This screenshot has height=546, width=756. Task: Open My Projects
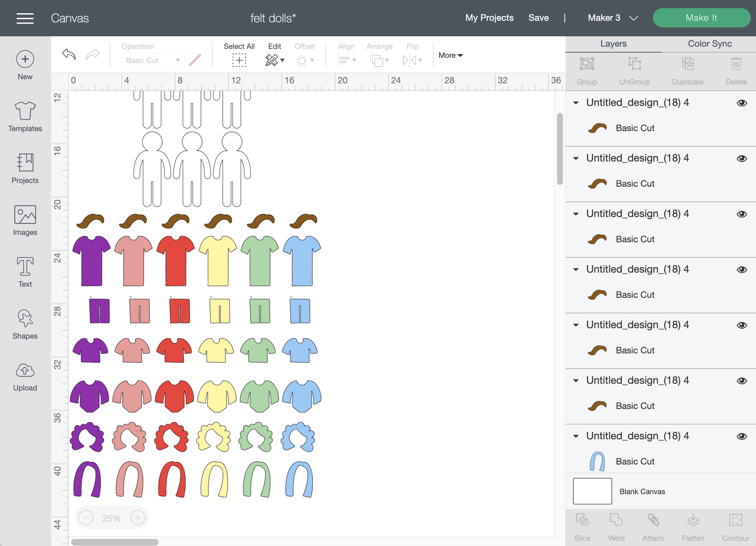coord(489,18)
